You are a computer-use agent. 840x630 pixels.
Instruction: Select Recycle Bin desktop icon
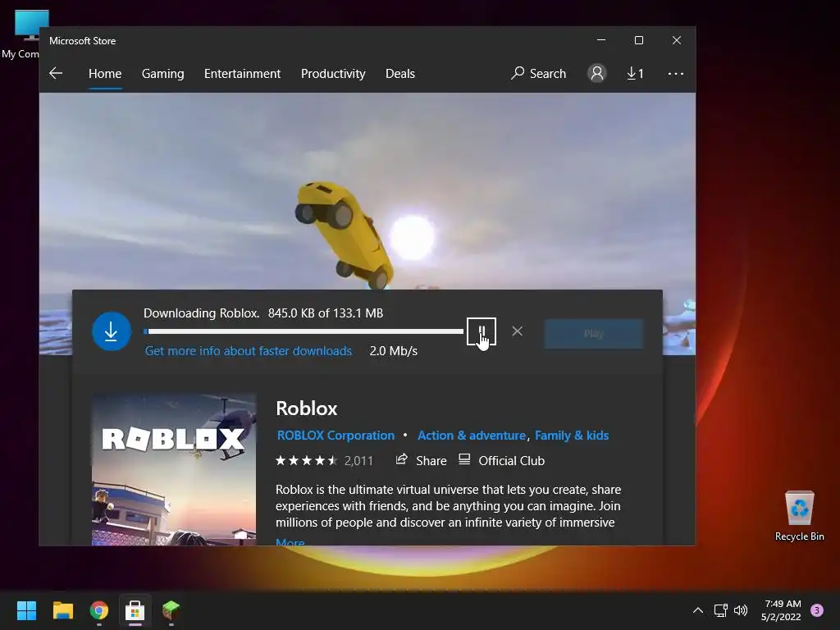799,516
